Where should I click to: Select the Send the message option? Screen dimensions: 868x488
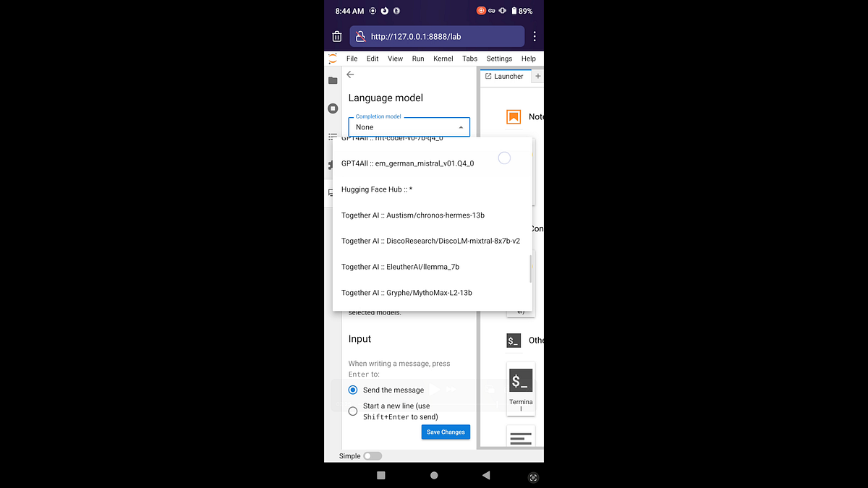(x=352, y=390)
